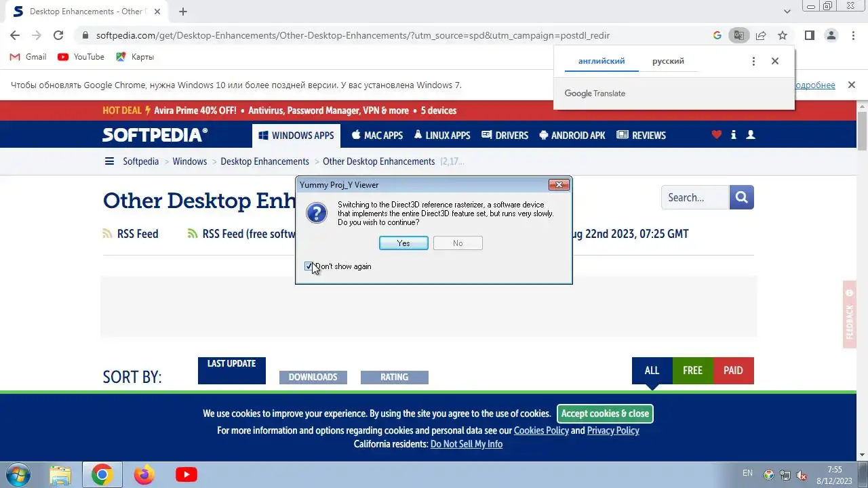Click the magnifier search button
This screenshot has width=868, height=488.
pyautogui.click(x=742, y=197)
